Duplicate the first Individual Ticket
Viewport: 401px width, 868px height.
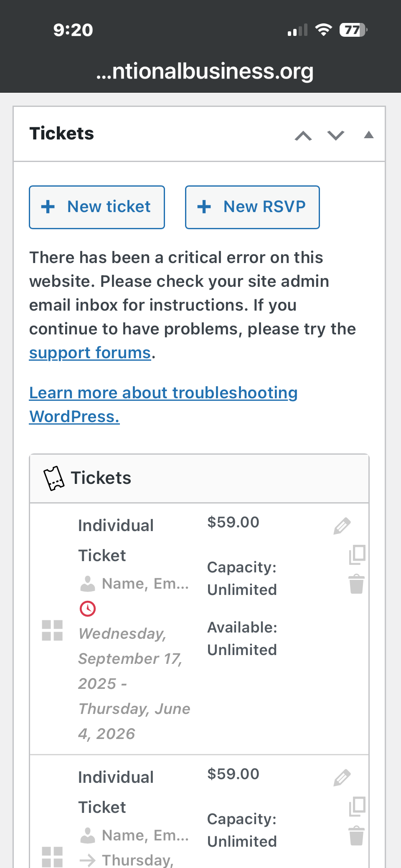pos(357,555)
